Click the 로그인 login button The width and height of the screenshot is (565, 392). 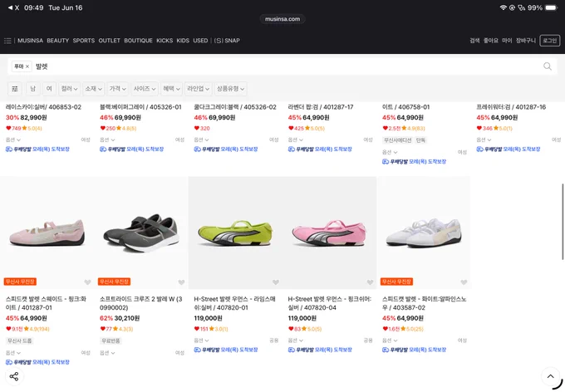550,41
